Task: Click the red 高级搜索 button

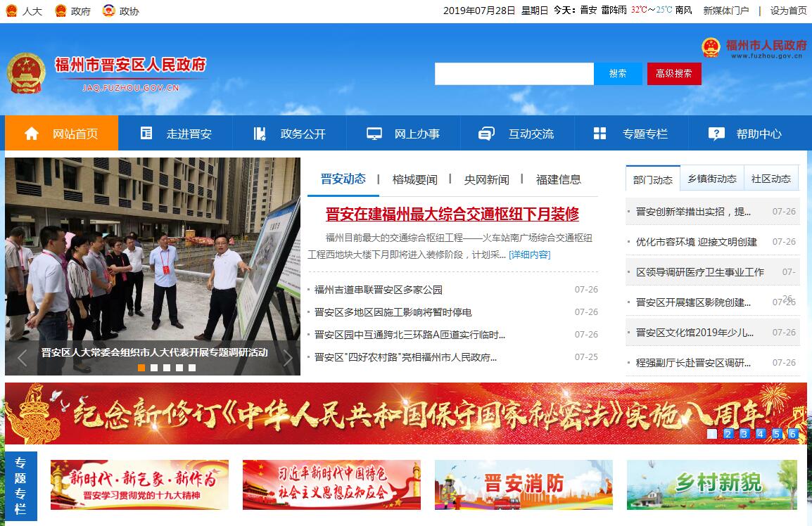Action: pos(674,74)
